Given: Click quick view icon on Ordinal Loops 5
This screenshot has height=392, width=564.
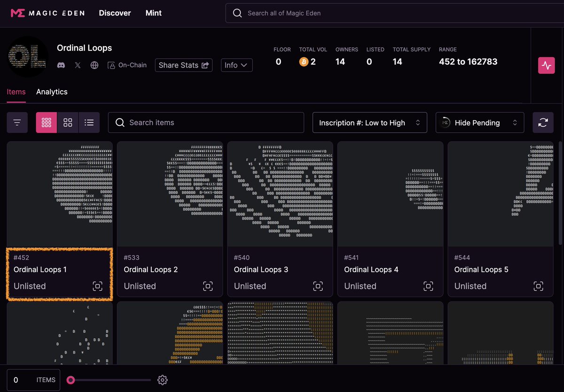Looking at the screenshot, I should 538,286.
